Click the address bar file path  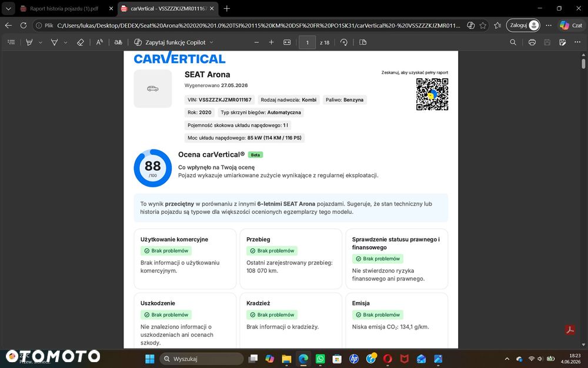pos(258,25)
